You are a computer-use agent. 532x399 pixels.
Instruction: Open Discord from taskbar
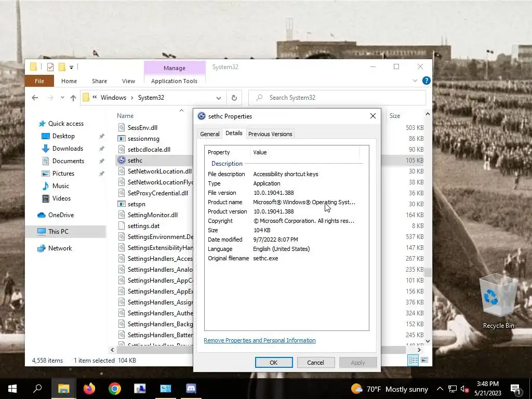[x=191, y=389]
